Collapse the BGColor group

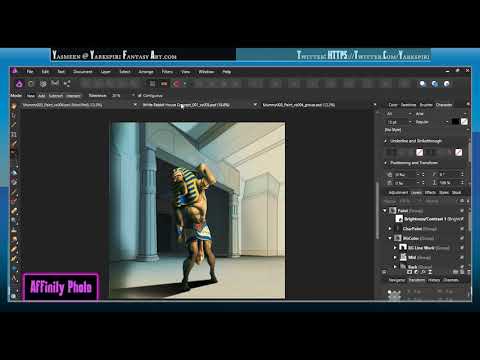(390, 238)
